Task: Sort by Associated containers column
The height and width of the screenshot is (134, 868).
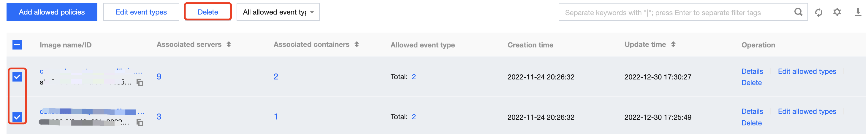Action: tap(357, 44)
